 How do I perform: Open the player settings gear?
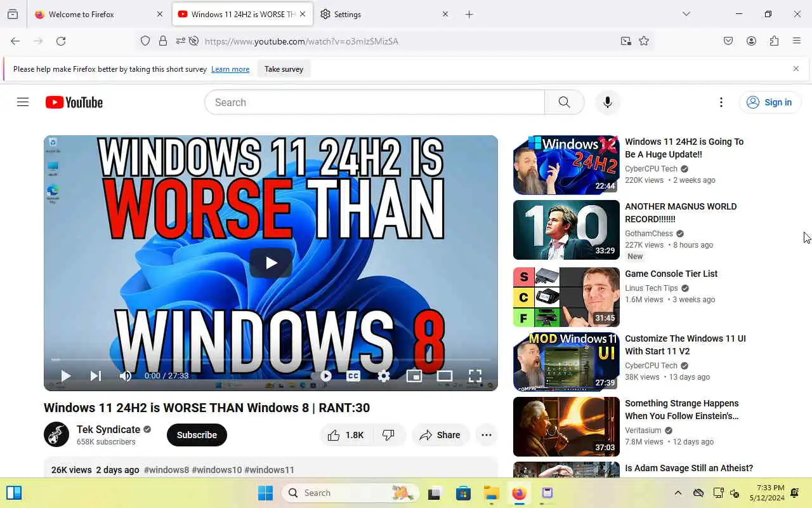pyautogui.click(x=384, y=376)
